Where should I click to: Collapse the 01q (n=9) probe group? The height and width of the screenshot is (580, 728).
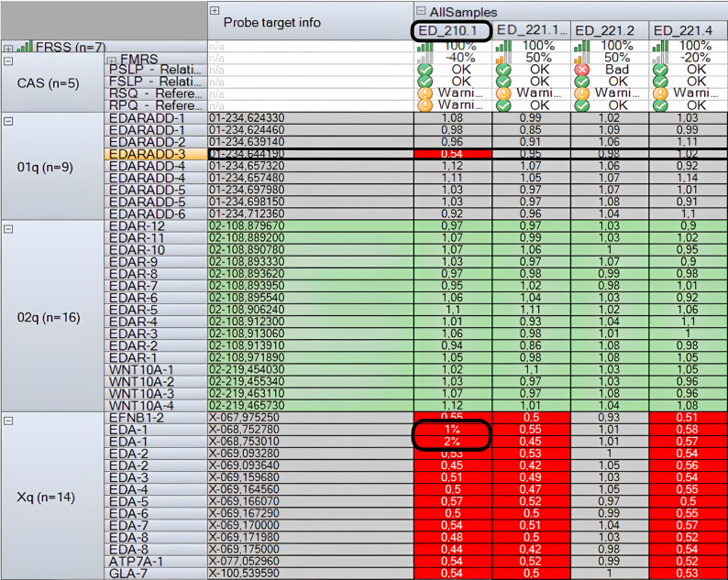[x=8, y=121]
